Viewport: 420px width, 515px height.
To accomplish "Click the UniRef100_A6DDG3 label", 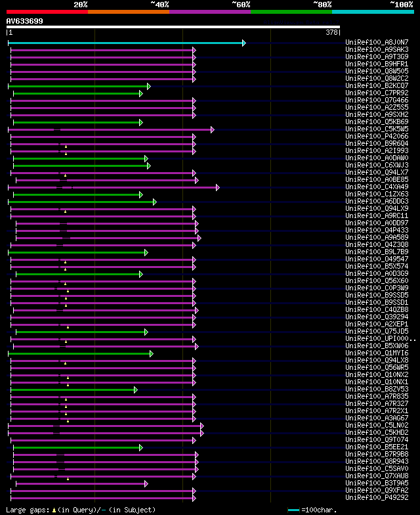I will click(377, 201).
